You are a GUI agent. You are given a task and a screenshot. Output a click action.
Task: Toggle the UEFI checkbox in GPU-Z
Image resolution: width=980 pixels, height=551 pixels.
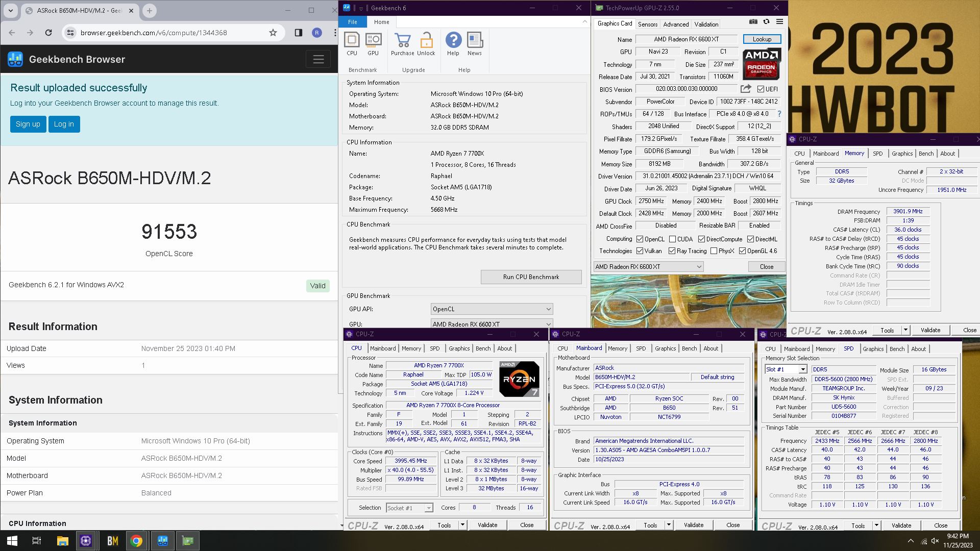pyautogui.click(x=761, y=89)
